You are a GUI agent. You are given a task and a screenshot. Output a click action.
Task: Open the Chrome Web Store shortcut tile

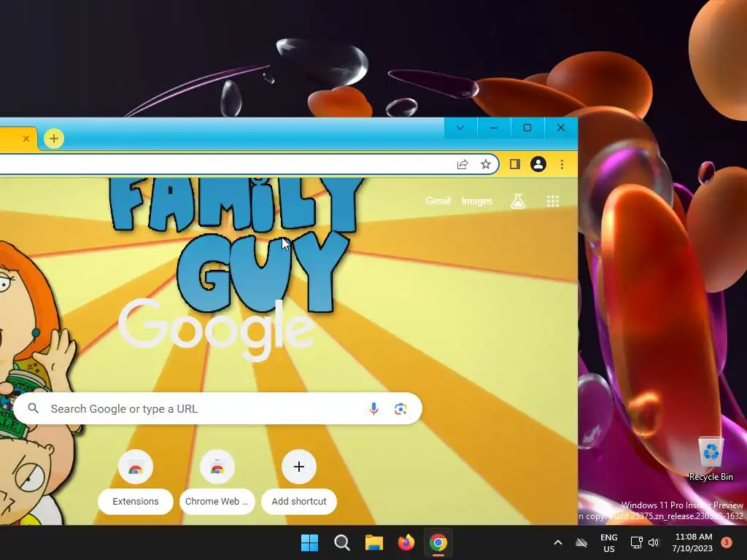(217, 467)
